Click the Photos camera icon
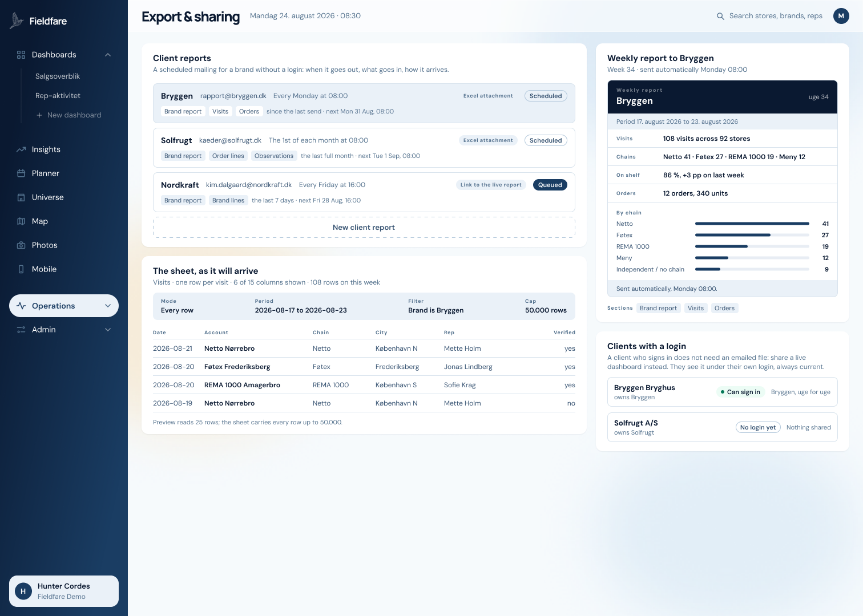 tap(21, 245)
